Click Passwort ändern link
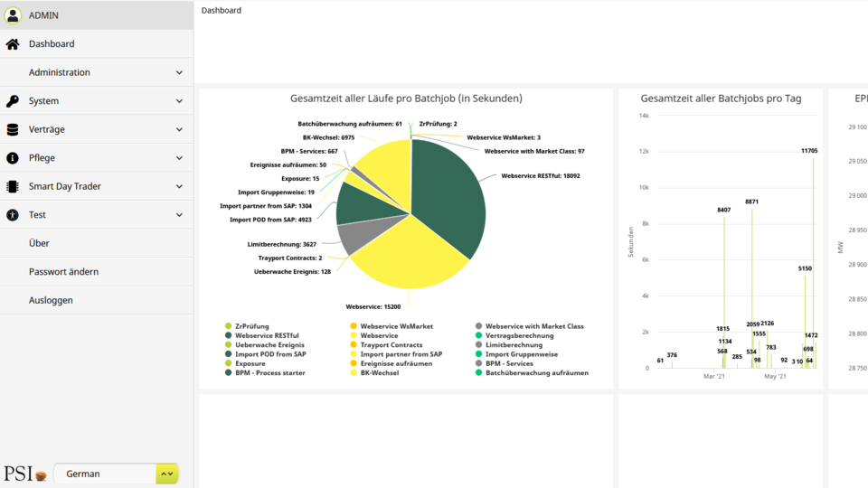868x488 pixels. [x=63, y=272]
